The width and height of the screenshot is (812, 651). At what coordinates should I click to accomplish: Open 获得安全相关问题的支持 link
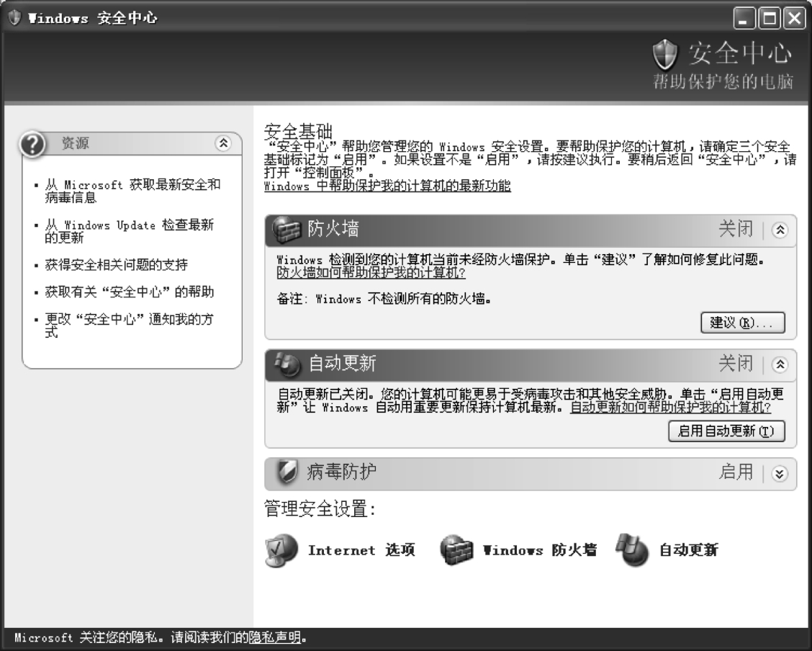tap(116, 264)
